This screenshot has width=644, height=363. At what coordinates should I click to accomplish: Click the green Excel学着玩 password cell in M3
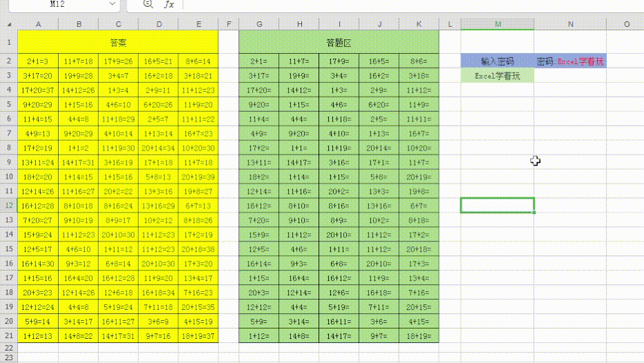(x=498, y=76)
